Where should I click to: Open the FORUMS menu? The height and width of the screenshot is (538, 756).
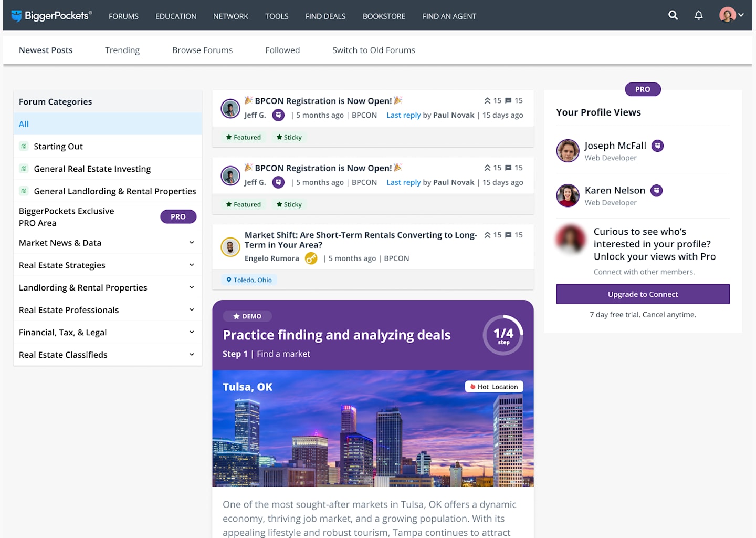pyautogui.click(x=123, y=16)
